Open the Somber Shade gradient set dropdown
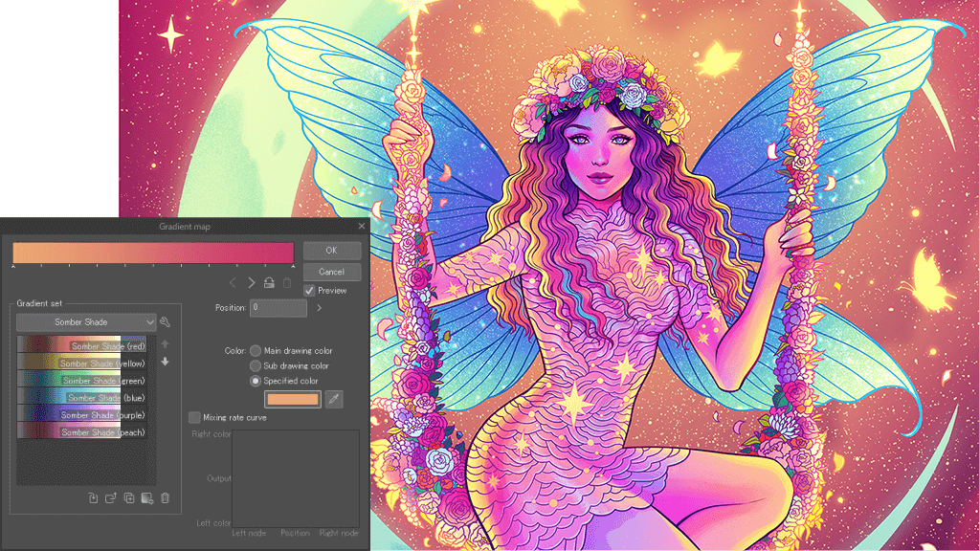This screenshot has height=551, width=980. pos(86,322)
